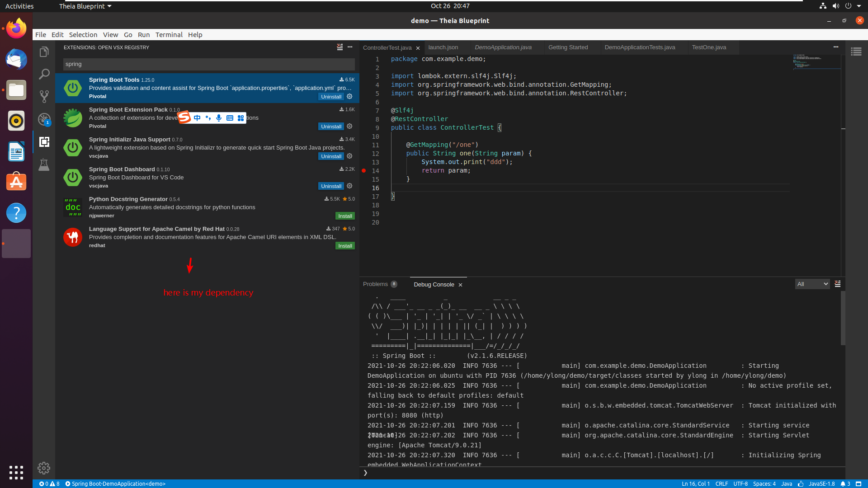Open the Run and Debug view with badge 1
Image resolution: width=868 pixels, height=488 pixels.
coord(44,119)
